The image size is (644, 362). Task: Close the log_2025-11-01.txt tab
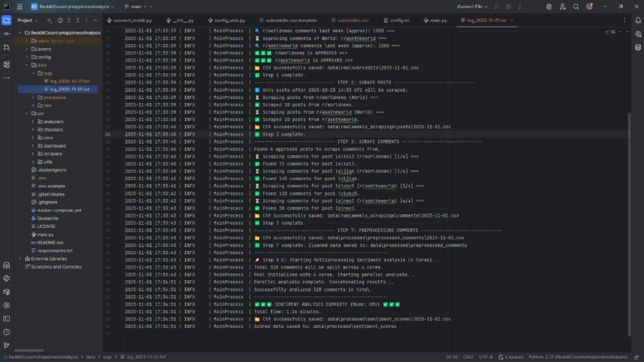tap(512, 20)
